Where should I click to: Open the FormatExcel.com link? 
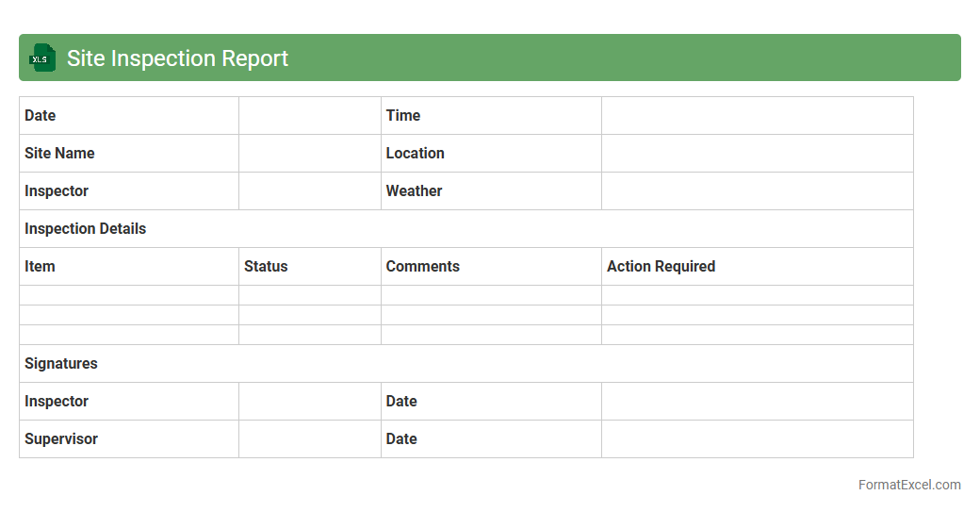coord(908,485)
